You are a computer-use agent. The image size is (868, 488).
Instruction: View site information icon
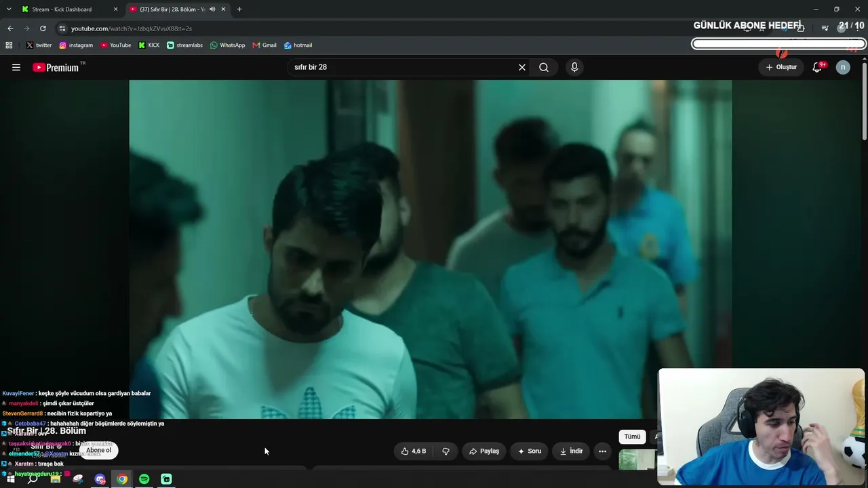[x=62, y=28]
